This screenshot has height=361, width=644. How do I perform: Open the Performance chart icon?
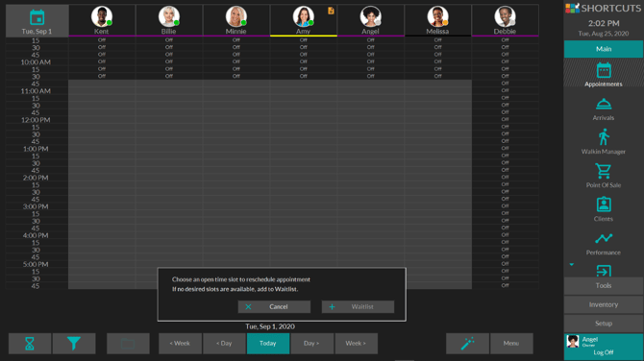(x=604, y=238)
